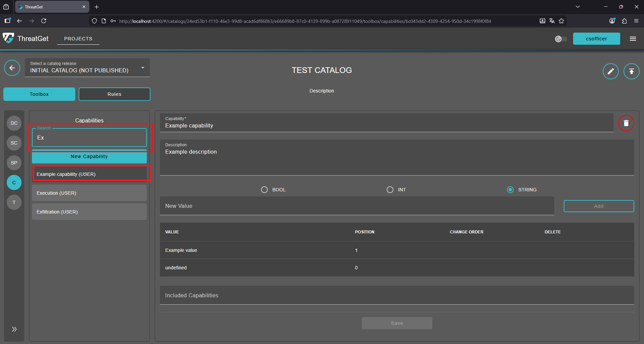Delete the Example capability using the trash icon
644x344 pixels.
point(626,123)
